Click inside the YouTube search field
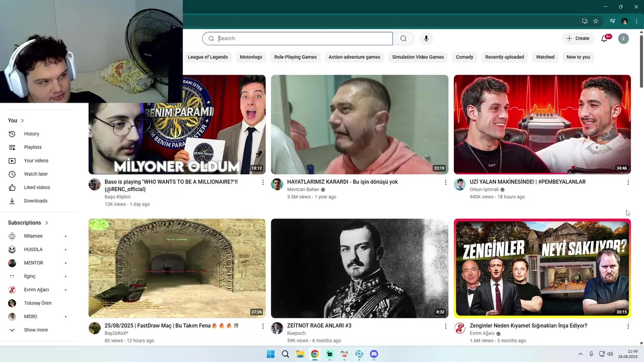 tap(297, 39)
